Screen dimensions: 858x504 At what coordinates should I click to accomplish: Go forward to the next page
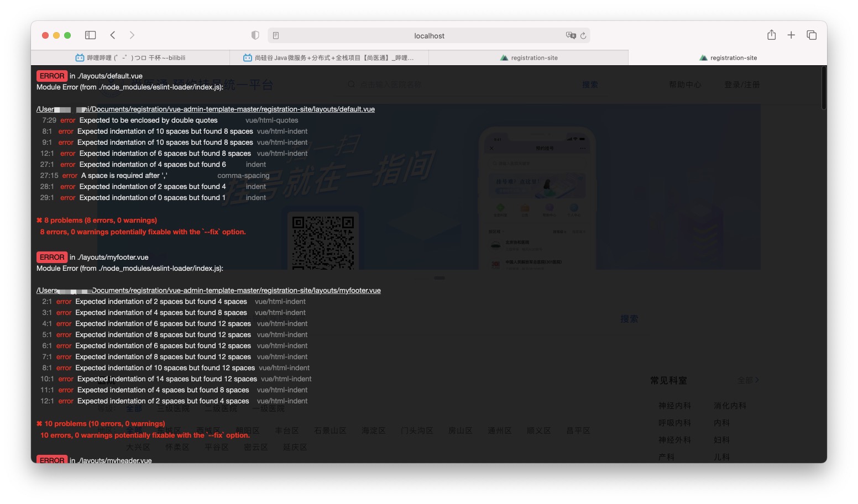pos(132,35)
